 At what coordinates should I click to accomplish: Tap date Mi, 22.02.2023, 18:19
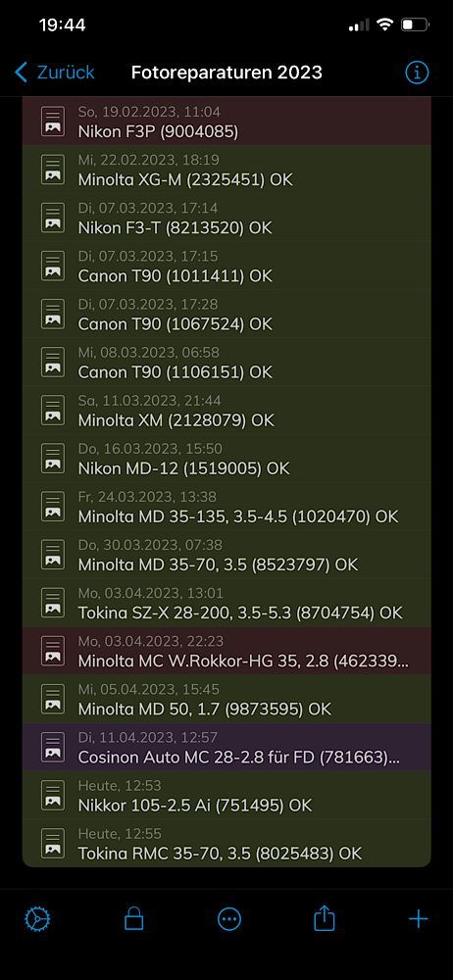coord(149,160)
